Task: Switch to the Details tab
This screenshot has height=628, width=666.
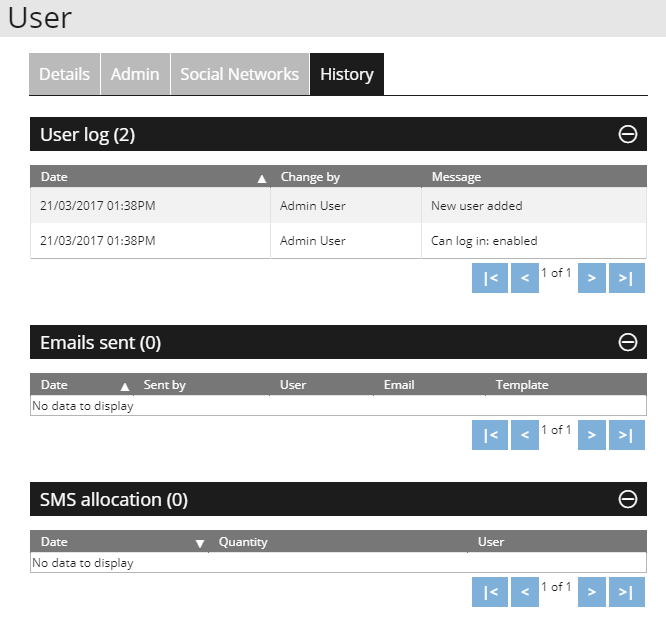Action: (x=64, y=74)
